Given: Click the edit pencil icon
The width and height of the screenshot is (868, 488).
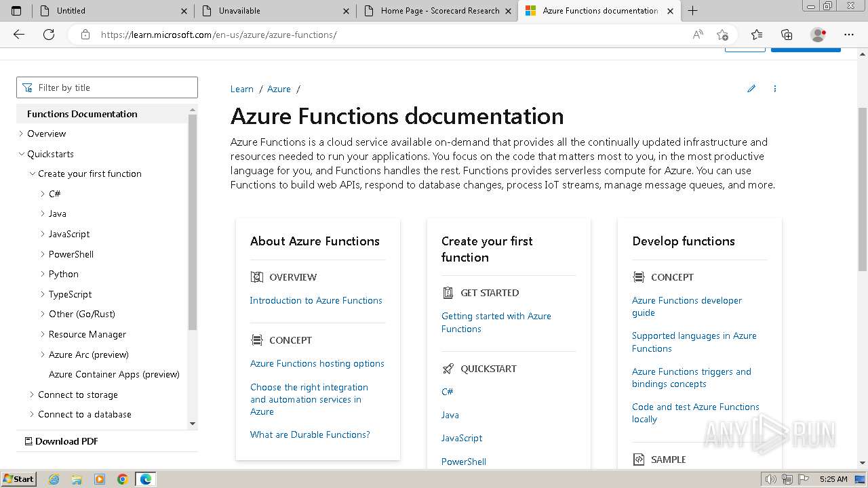Looking at the screenshot, I should (x=751, y=89).
